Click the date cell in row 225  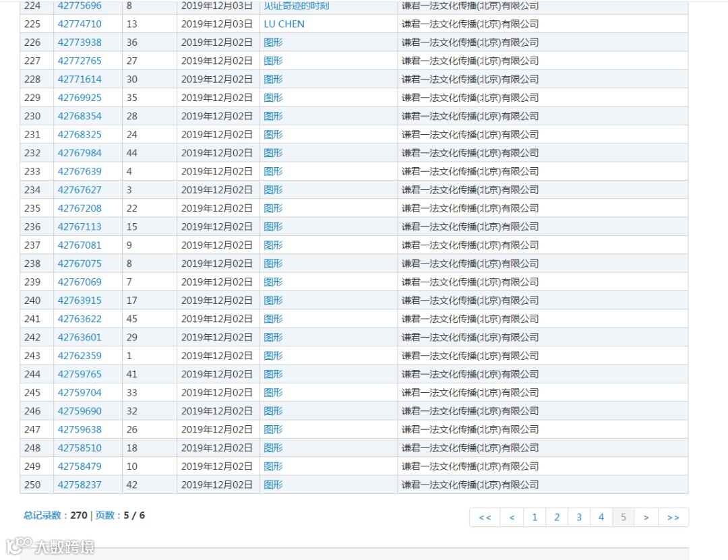(x=217, y=24)
